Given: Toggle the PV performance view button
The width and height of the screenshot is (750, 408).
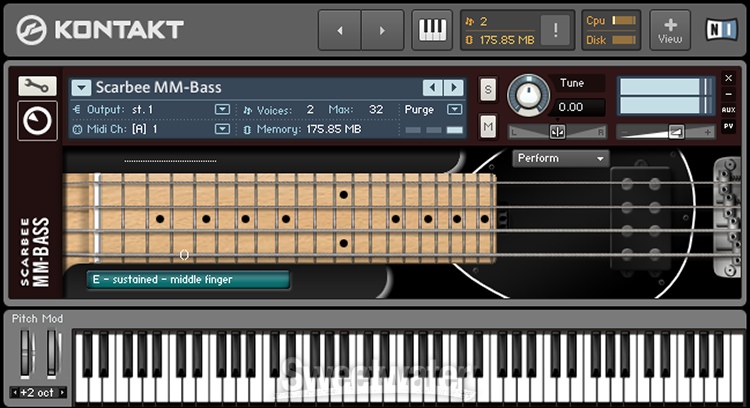Looking at the screenshot, I should (x=728, y=126).
